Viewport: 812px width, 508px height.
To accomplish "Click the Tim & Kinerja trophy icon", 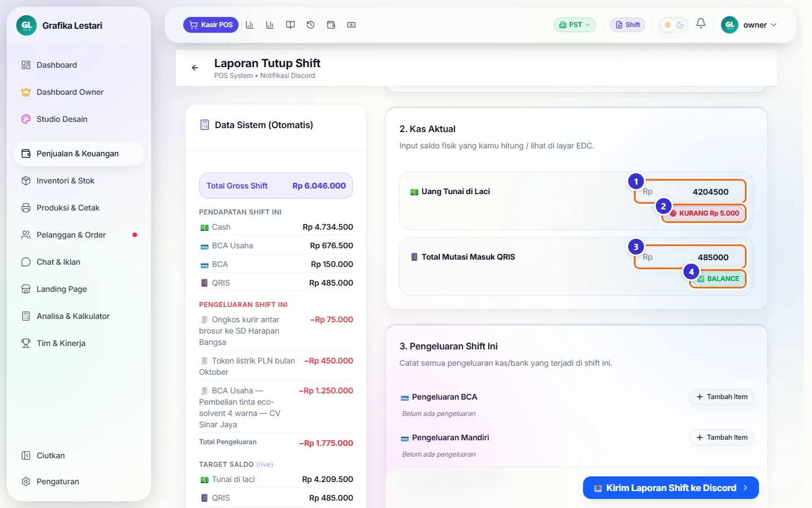I will click(x=26, y=343).
